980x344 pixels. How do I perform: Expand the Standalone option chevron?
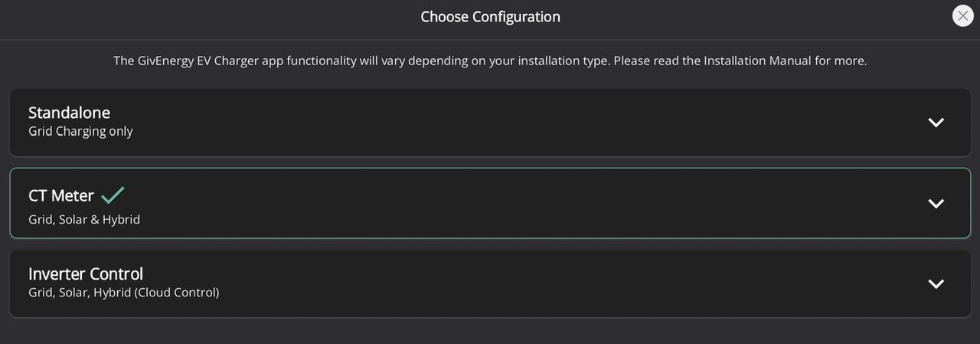point(936,123)
